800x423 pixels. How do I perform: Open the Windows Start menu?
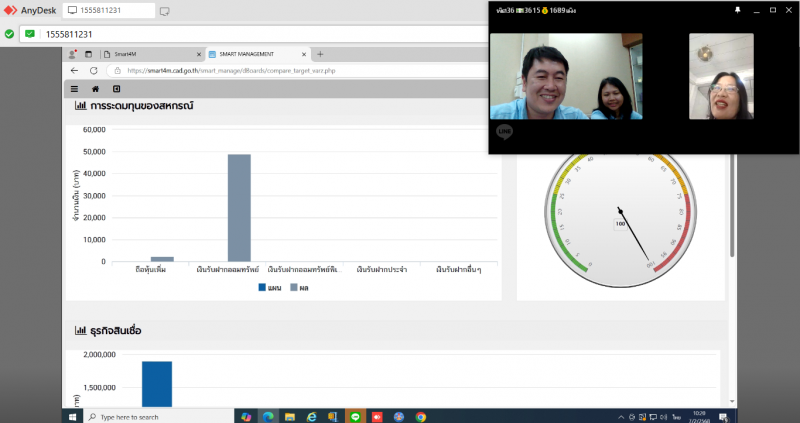click(72, 417)
